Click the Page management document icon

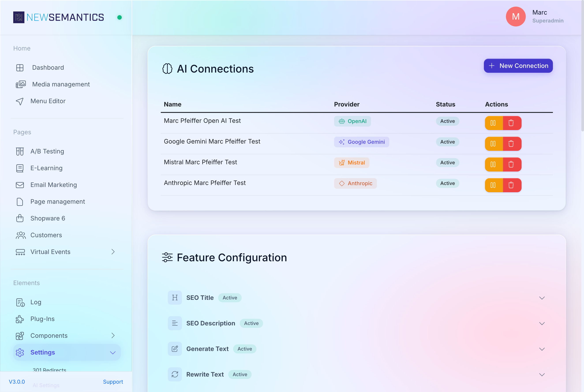click(x=20, y=202)
